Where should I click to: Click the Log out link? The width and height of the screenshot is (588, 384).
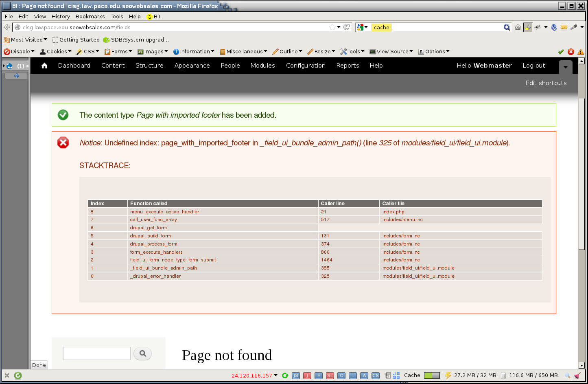(x=533, y=66)
